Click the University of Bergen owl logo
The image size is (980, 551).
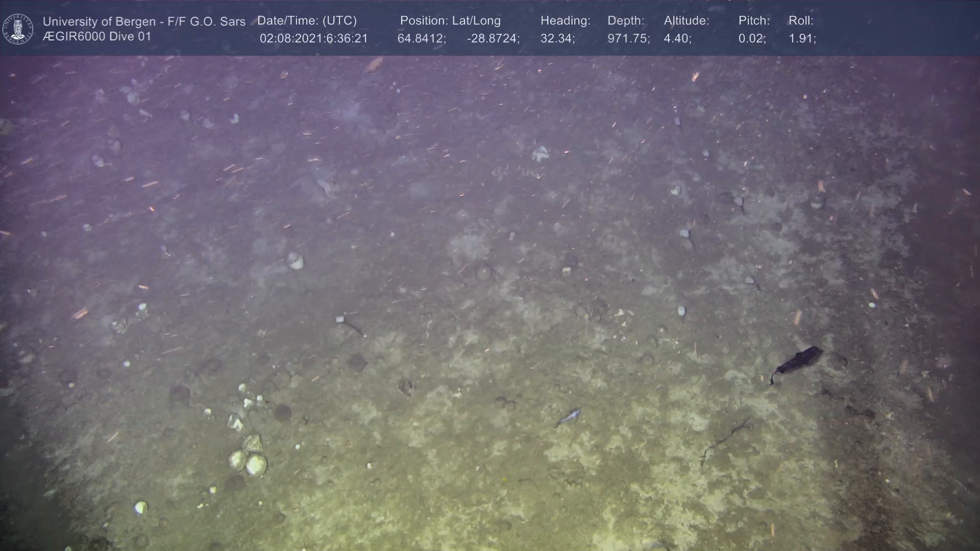point(18,29)
